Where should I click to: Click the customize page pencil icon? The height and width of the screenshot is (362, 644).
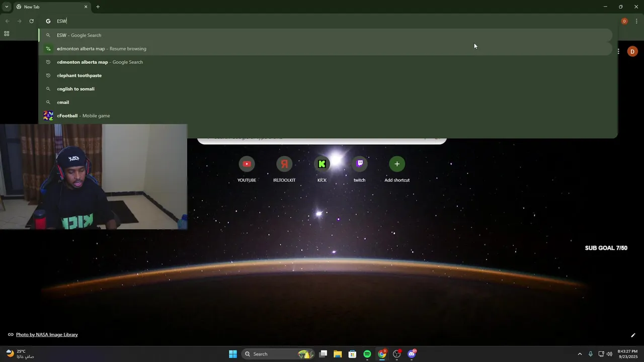tap(633, 335)
